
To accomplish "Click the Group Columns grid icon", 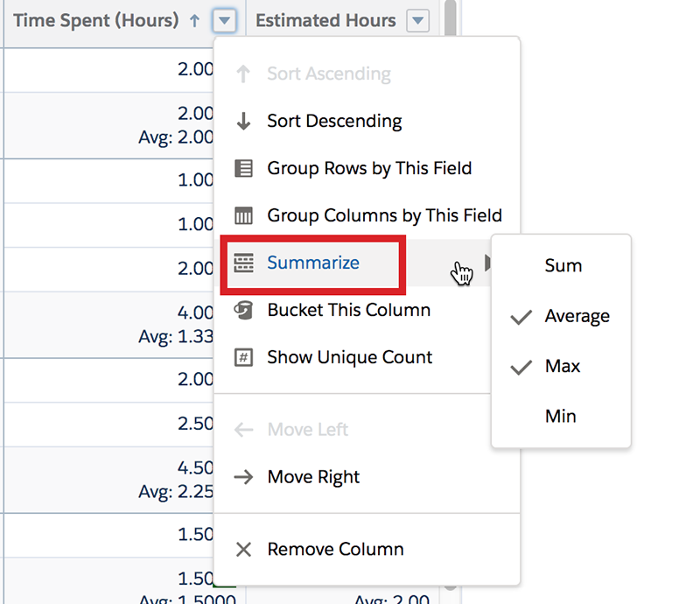I will coord(243,215).
